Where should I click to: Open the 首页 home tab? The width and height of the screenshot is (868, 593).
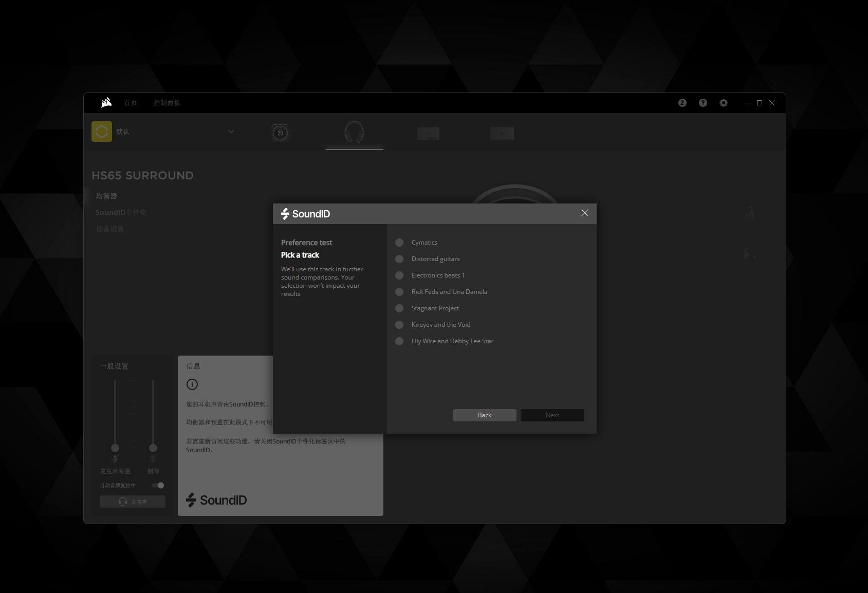pos(131,103)
